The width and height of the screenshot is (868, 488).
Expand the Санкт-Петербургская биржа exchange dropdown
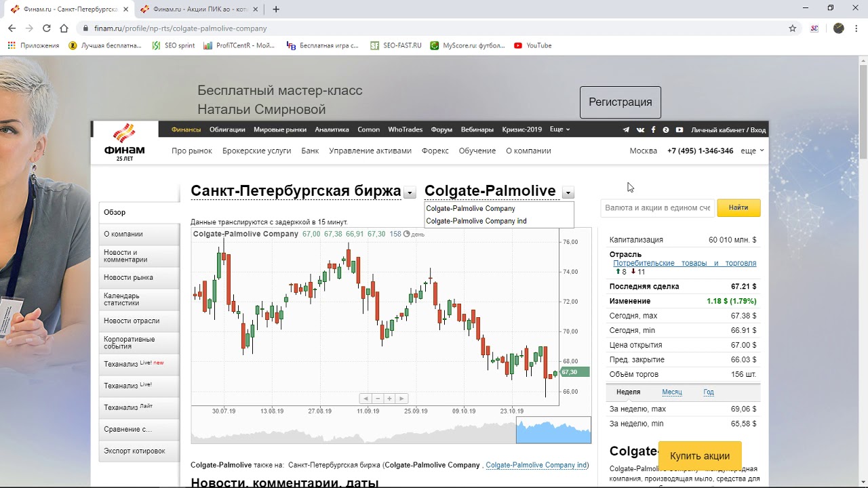(410, 193)
